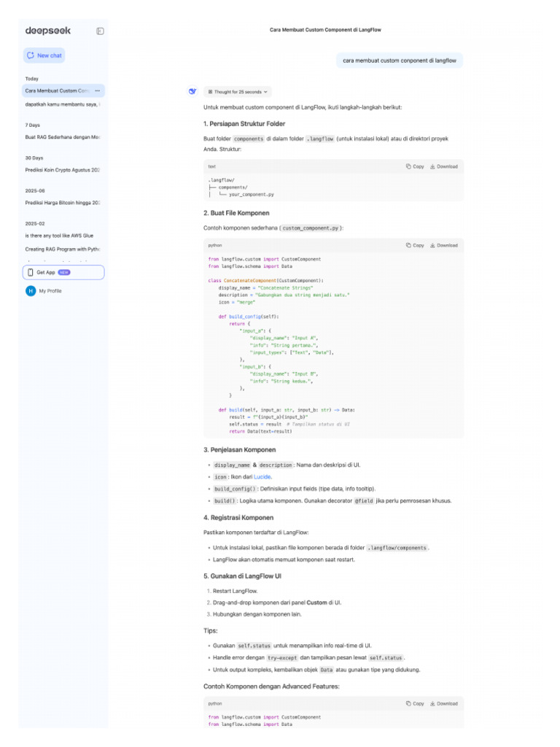Click the user message bubble about langflow
Screen dimensions: 560x747
[x=399, y=61]
